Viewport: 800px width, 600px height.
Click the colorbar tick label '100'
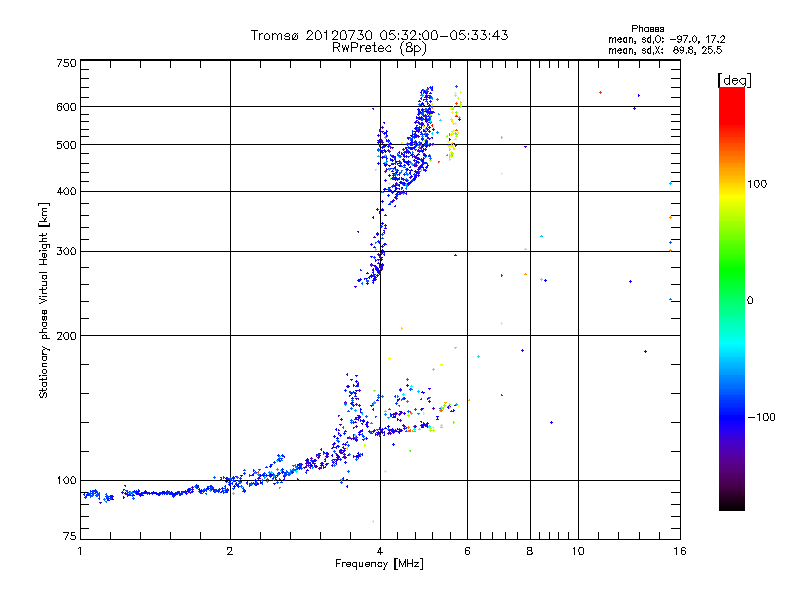pyautogui.click(x=757, y=184)
